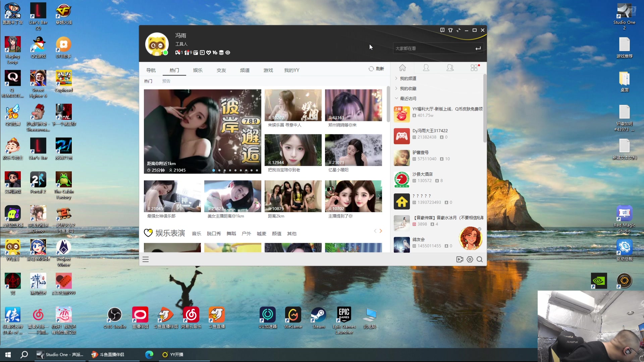
Task: Filter 娱乐表演 by 舞蹈
Action: coord(231,234)
